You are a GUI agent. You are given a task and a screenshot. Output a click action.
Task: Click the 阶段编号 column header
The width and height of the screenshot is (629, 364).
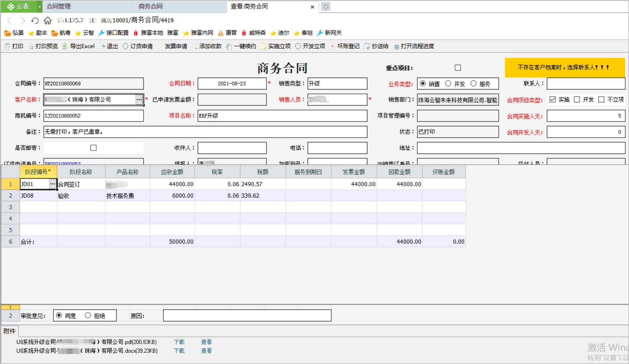[x=38, y=172]
